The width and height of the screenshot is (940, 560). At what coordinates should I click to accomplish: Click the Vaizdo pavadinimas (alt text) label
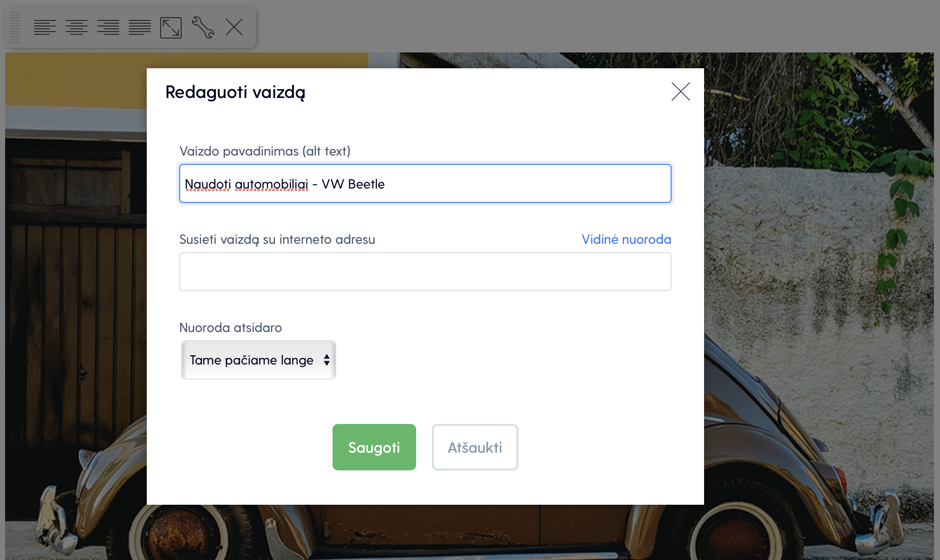click(x=265, y=151)
